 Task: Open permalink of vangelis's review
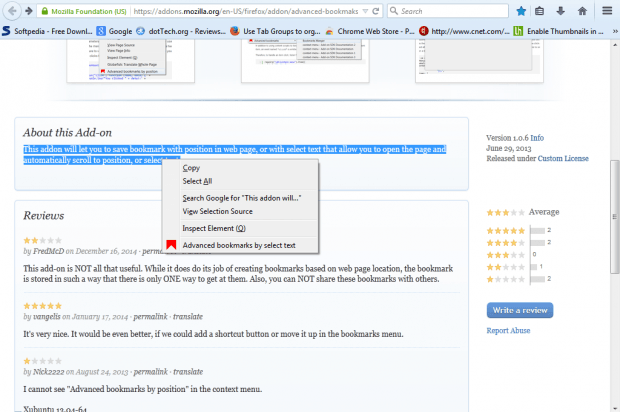click(x=151, y=316)
